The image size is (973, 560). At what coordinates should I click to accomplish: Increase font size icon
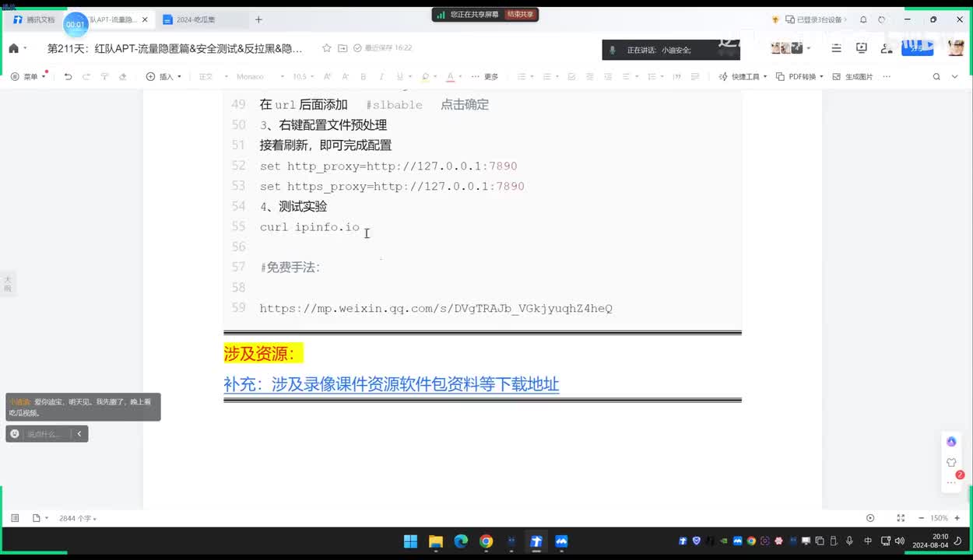(x=327, y=76)
